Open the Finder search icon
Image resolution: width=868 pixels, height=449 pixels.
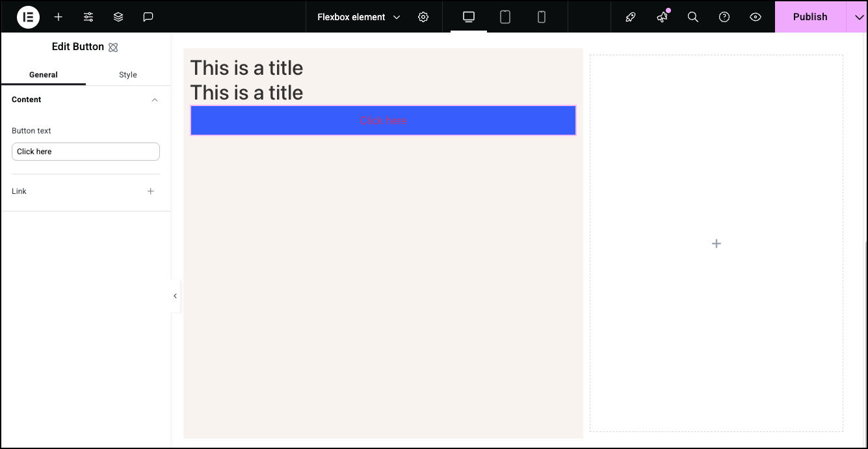point(693,17)
